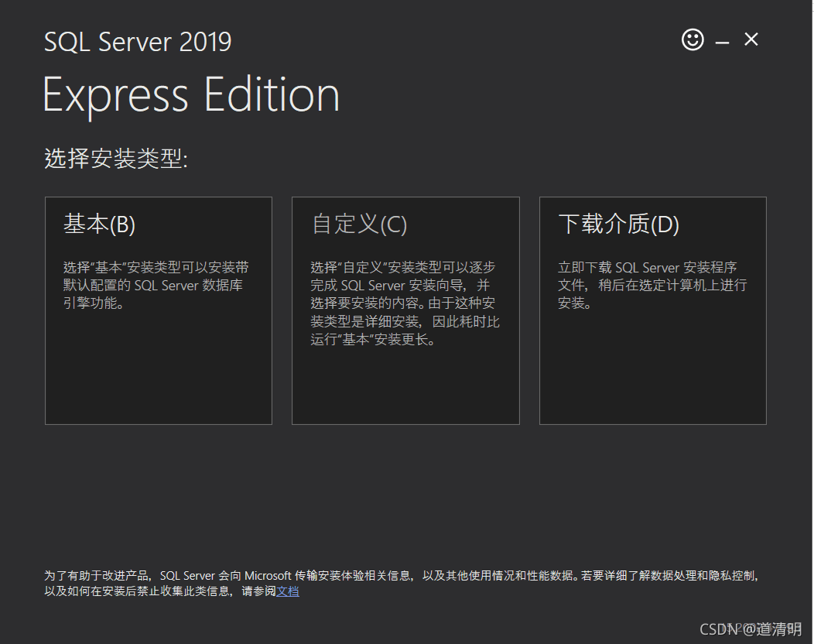Image resolution: width=814 pixels, height=644 pixels.
Task: Open the 文档 documentation link
Action: point(288,591)
